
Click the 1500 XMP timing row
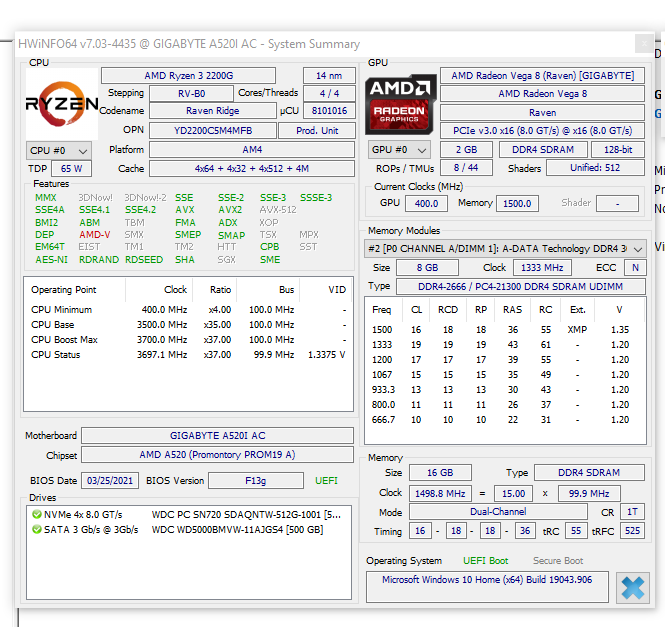tap(505, 330)
